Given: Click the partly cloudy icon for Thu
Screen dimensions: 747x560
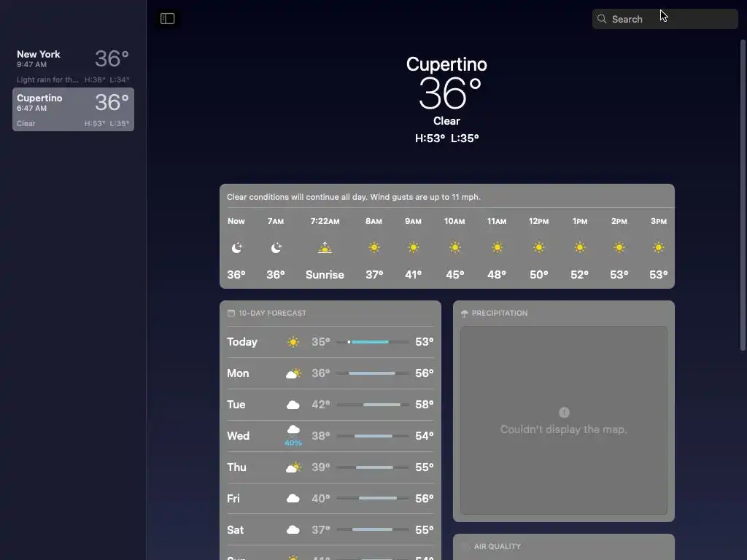Looking at the screenshot, I should [293, 467].
